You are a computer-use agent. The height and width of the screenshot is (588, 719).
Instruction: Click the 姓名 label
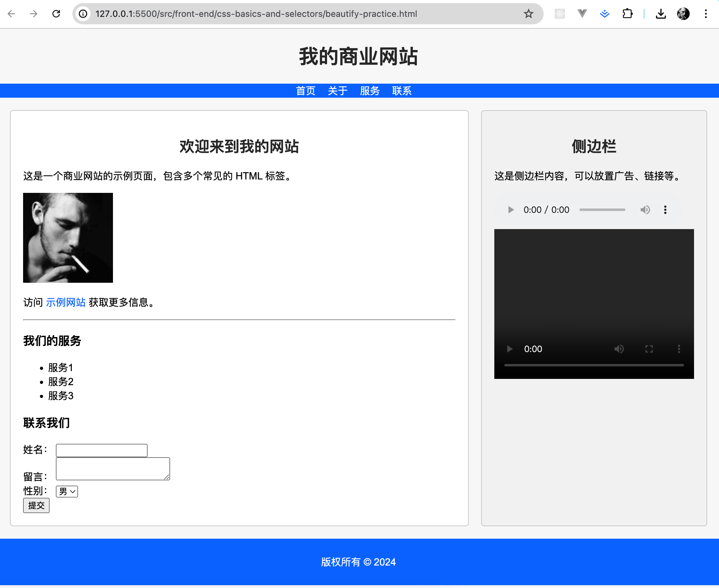[35, 450]
